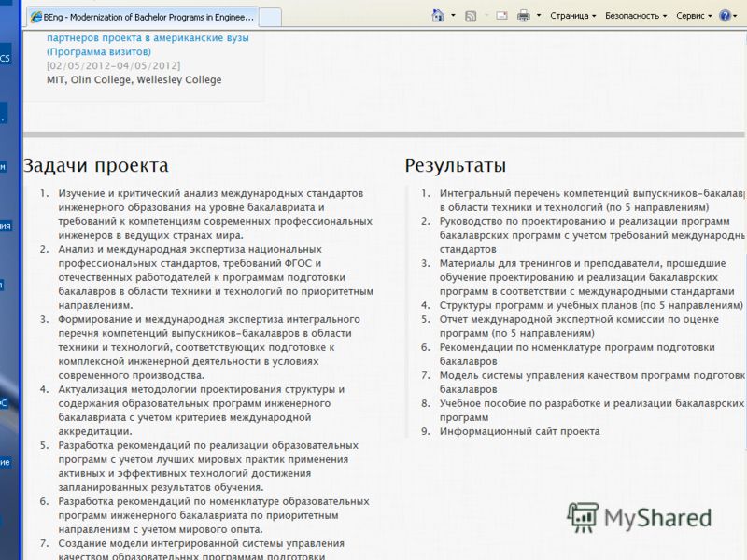Follow the link 'партнеров проекта в американские вузы'

(x=148, y=37)
